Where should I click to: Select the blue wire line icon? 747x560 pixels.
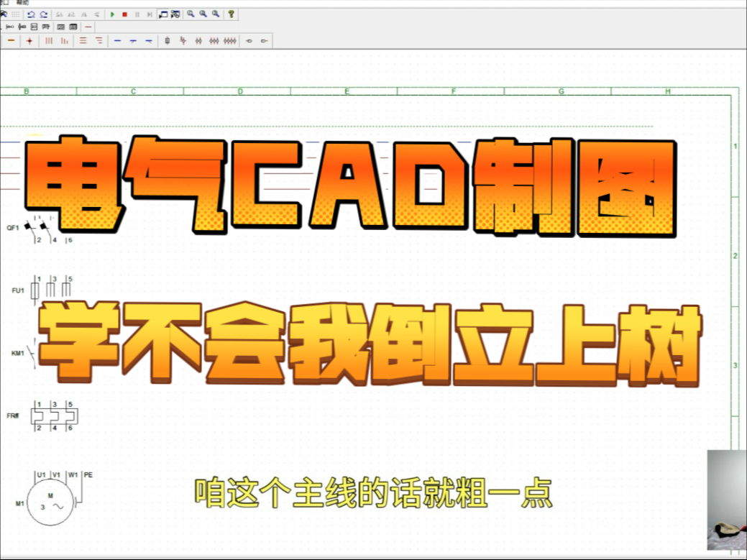(x=117, y=41)
